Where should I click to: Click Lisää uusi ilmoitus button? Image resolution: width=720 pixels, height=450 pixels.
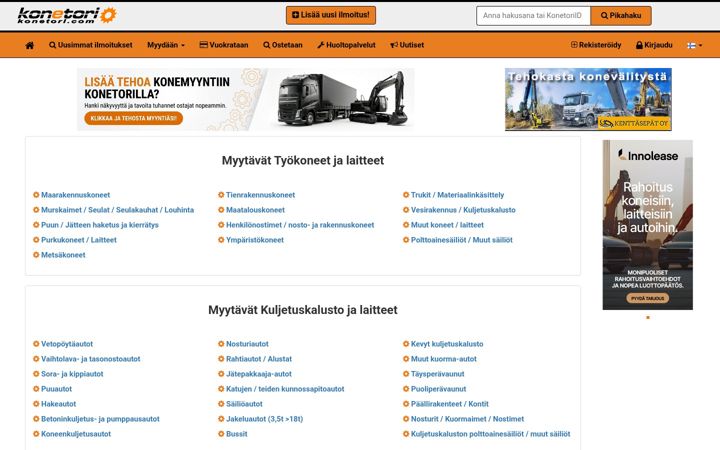tap(331, 15)
